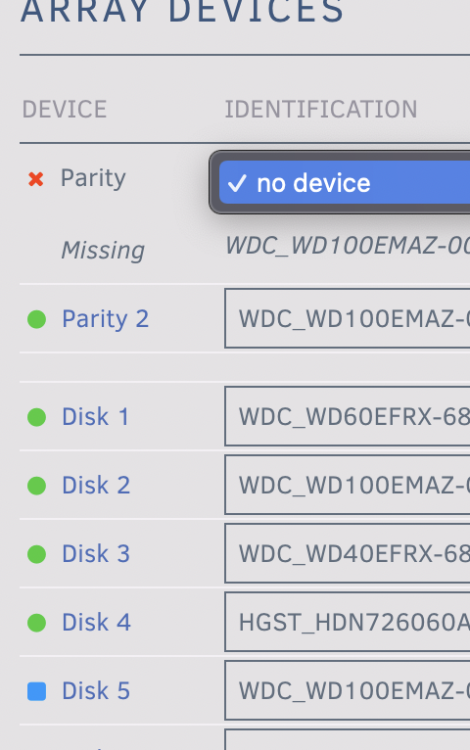Open the Parity 2 link
The width and height of the screenshot is (470, 750).
pyautogui.click(x=105, y=319)
